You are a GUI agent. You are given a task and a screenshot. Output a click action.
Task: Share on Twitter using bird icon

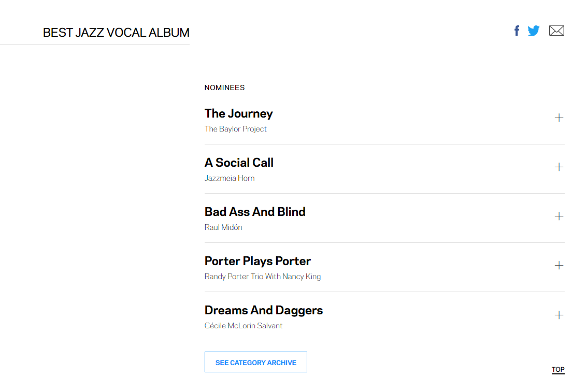click(x=534, y=31)
